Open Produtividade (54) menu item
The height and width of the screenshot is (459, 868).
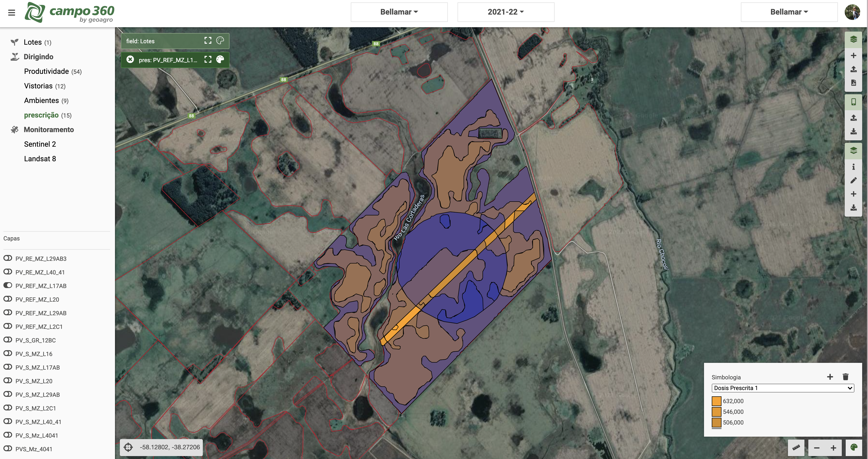point(53,71)
